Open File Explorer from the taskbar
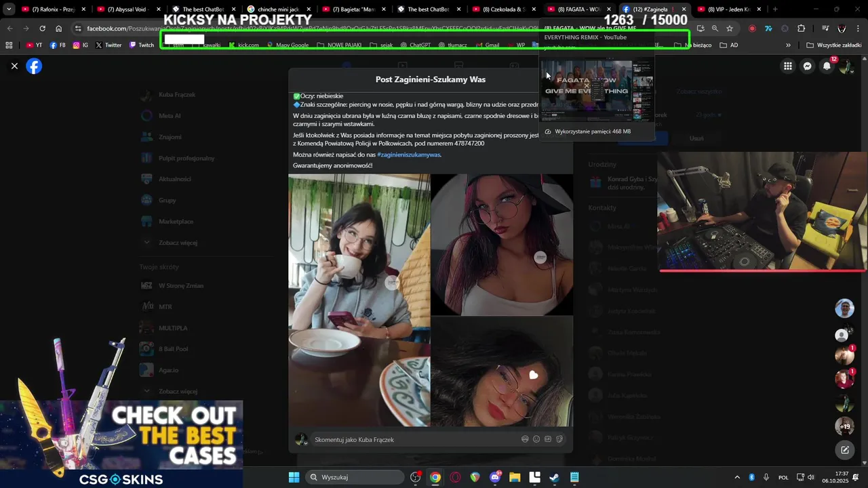Viewport: 868px width, 488px height. 515,477
